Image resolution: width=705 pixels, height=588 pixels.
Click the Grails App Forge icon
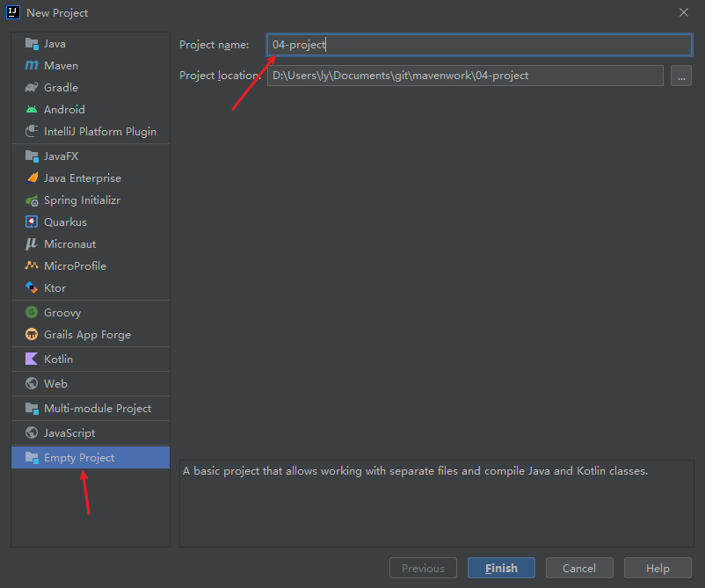[x=32, y=335]
